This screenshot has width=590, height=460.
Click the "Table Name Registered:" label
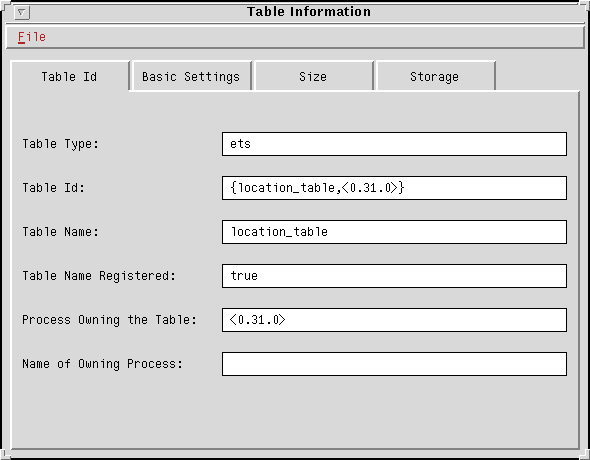point(99,276)
